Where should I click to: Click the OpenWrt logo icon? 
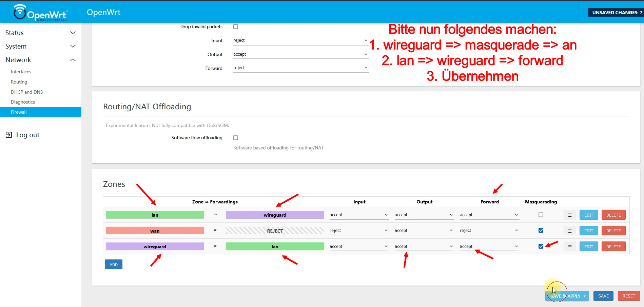pyautogui.click(x=20, y=12)
